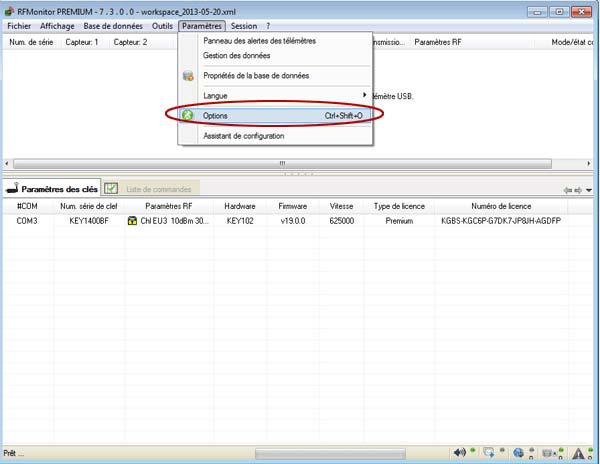Click the right tab navigation arrow
Viewport: 600px width, 464px height.
[578, 190]
